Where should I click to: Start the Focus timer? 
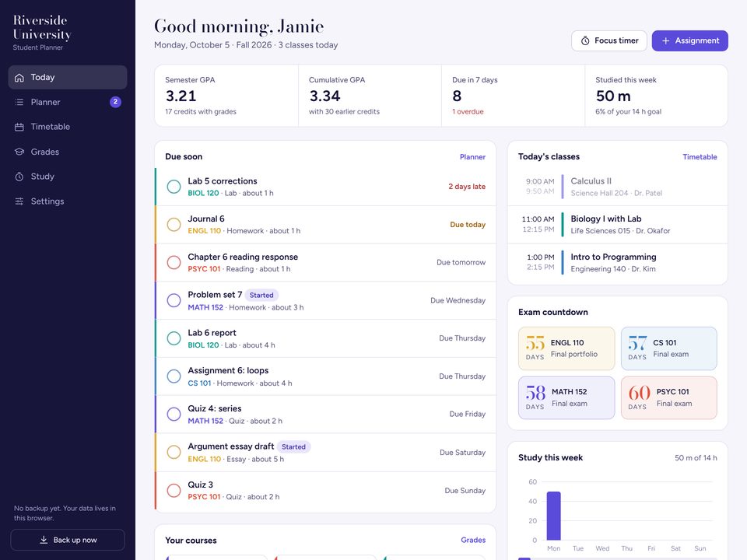coord(608,41)
